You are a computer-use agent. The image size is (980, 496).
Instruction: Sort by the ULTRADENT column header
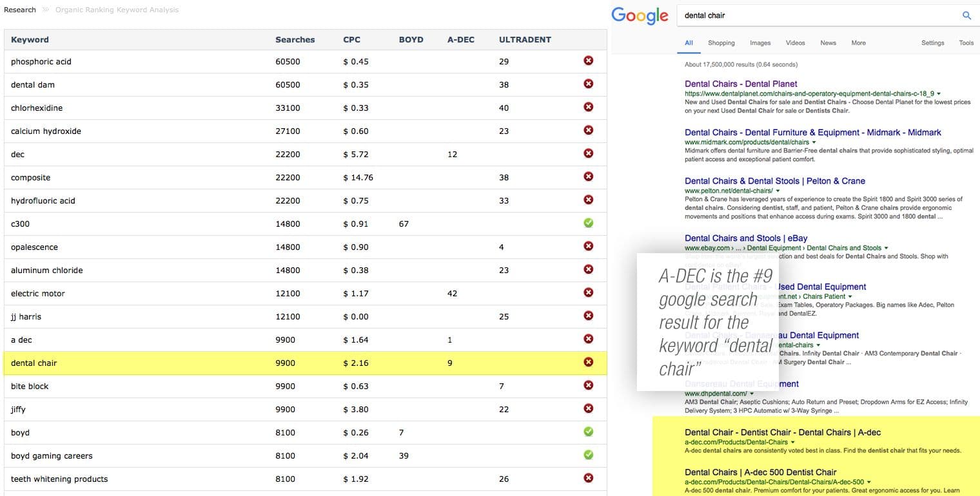[x=525, y=39]
